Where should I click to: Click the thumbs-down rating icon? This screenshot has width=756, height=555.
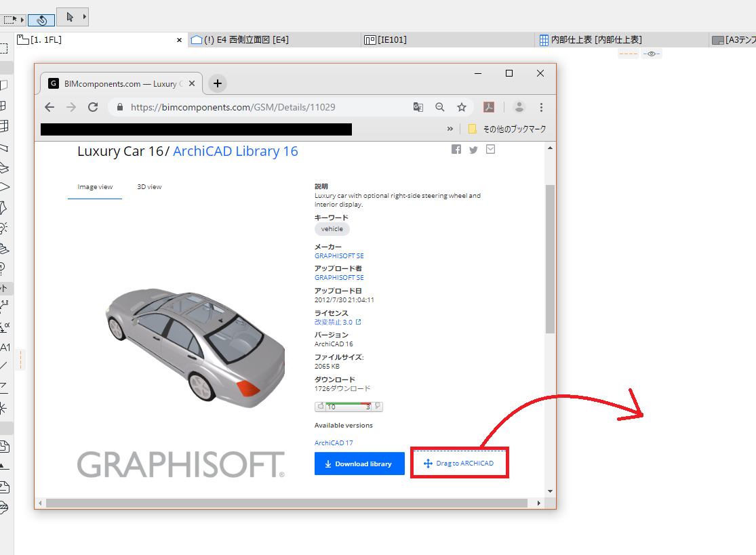[x=378, y=407]
